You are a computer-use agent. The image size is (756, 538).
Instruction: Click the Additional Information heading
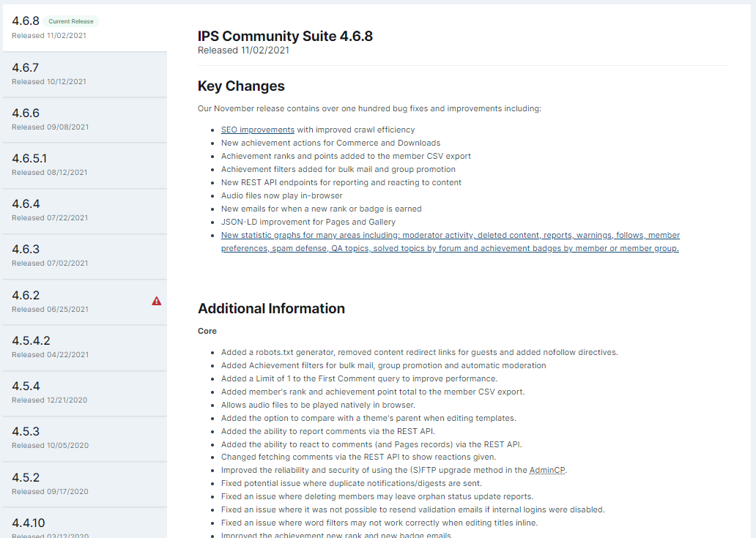(x=271, y=308)
